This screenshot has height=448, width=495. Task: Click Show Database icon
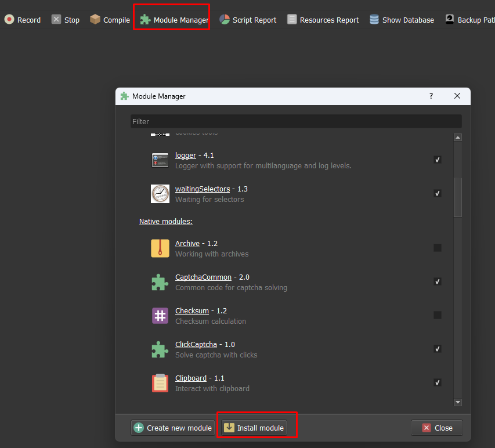click(x=374, y=20)
